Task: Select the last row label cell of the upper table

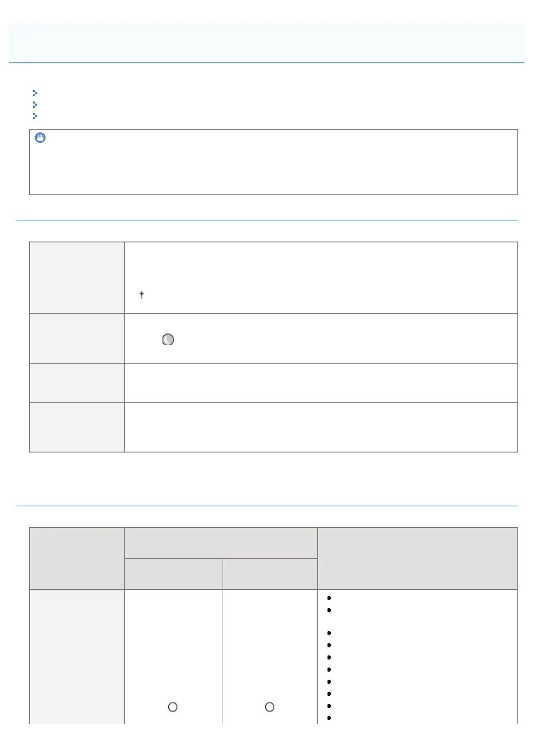Action: click(77, 427)
